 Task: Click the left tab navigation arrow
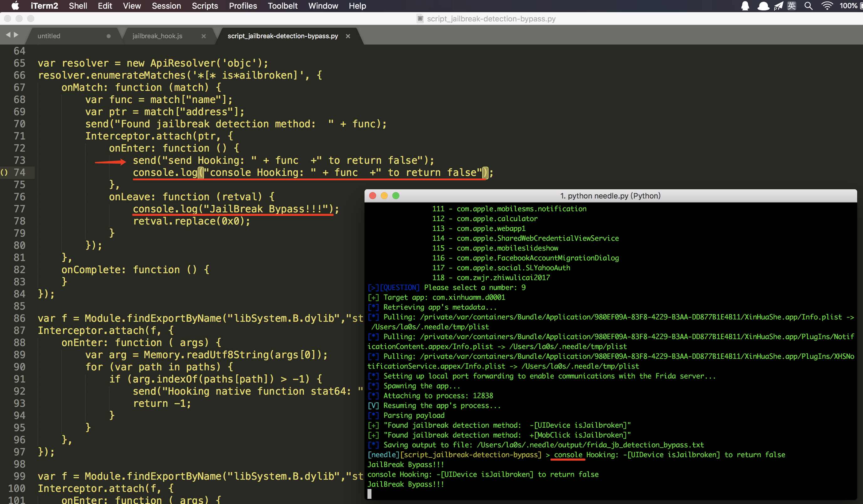pyautogui.click(x=8, y=35)
